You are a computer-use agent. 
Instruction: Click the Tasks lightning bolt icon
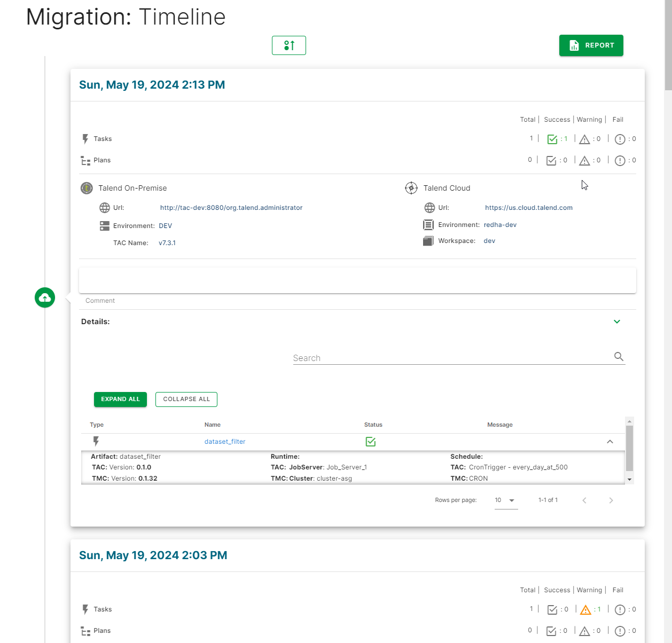(x=85, y=139)
